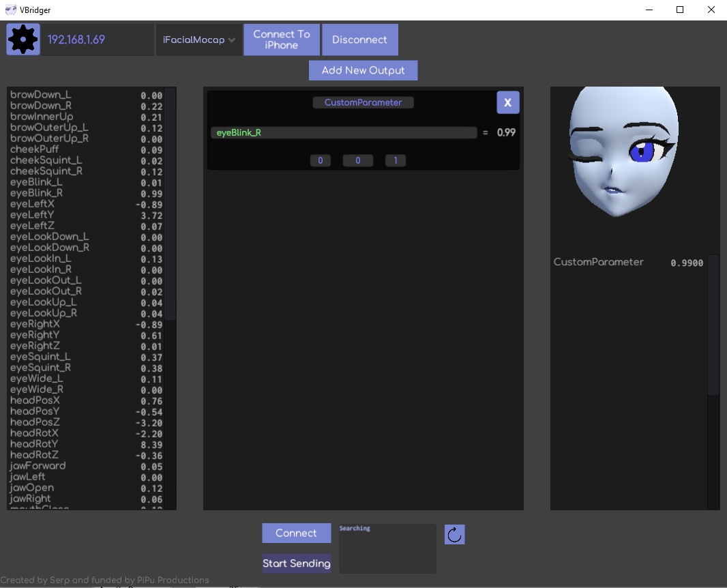The image size is (727, 588).
Task: Edit the eyeBlink_R expression field
Action: pyautogui.click(x=344, y=132)
